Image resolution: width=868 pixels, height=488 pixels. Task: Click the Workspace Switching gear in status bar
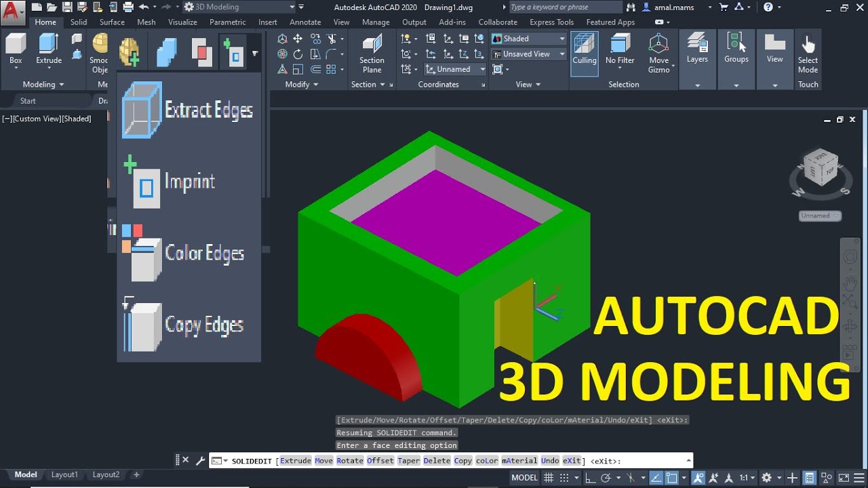tap(767, 478)
